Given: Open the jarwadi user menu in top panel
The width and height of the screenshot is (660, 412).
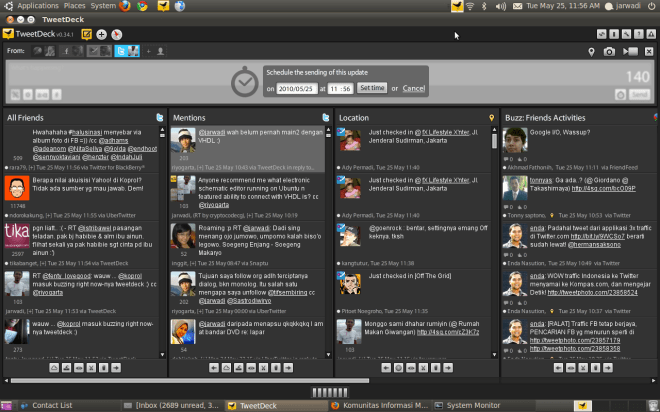Looking at the screenshot, I should [623, 6].
